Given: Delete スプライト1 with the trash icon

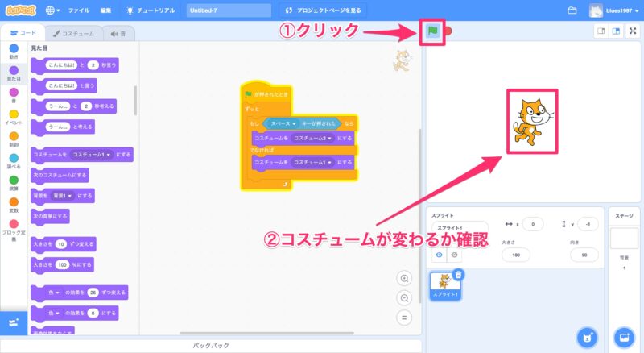Looking at the screenshot, I should 458,275.
